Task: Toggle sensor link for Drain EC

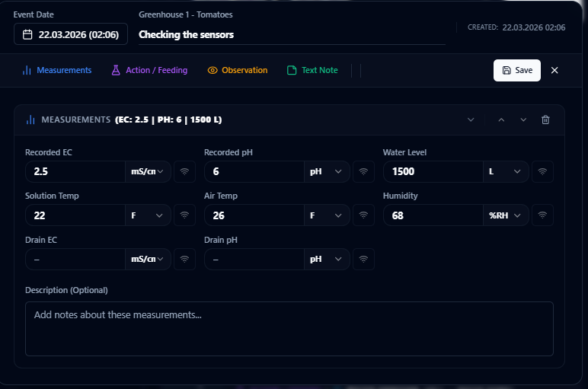Action: click(x=184, y=259)
